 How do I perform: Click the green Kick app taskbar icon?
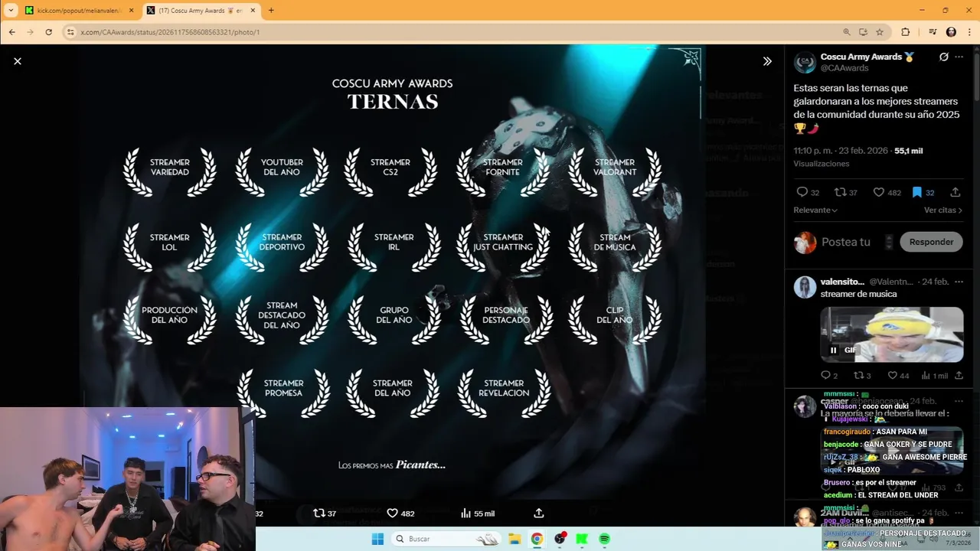click(x=582, y=539)
